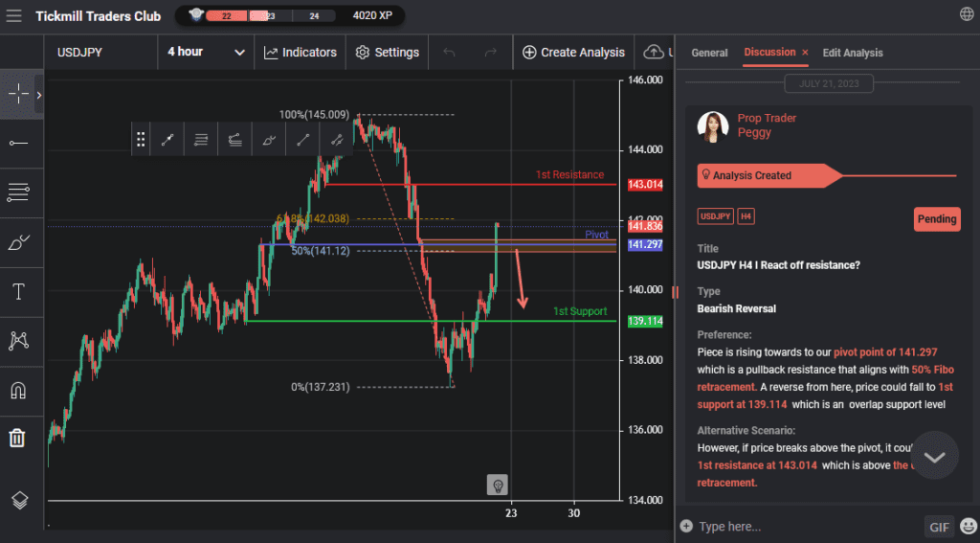Open the object layers icon
Viewport: 980px width, 543px height.
pyautogui.click(x=19, y=501)
